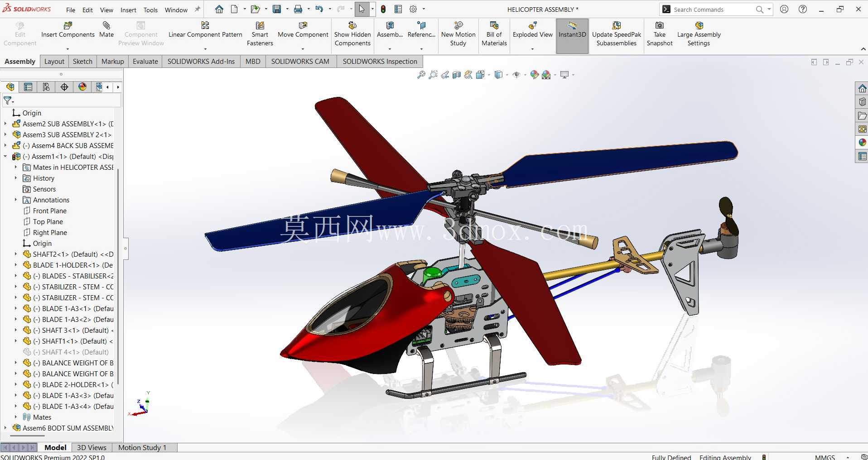This screenshot has height=460, width=868.
Task: Expand the Mates folder
Action: click(x=15, y=417)
